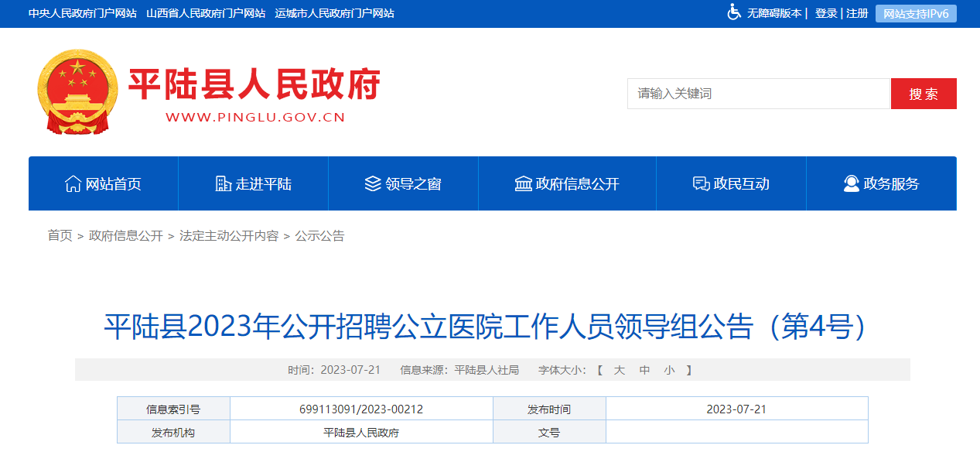Viewport: 980px width, 452px height.
Task: Open the 走进平陆 navigation item
Action: pyautogui.click(x=254, y=183)
